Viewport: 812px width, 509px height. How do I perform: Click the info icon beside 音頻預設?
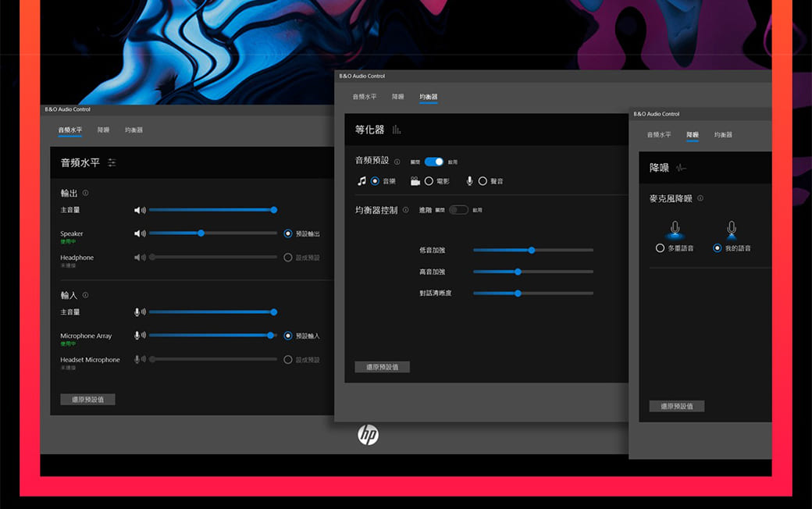point(397,162)
